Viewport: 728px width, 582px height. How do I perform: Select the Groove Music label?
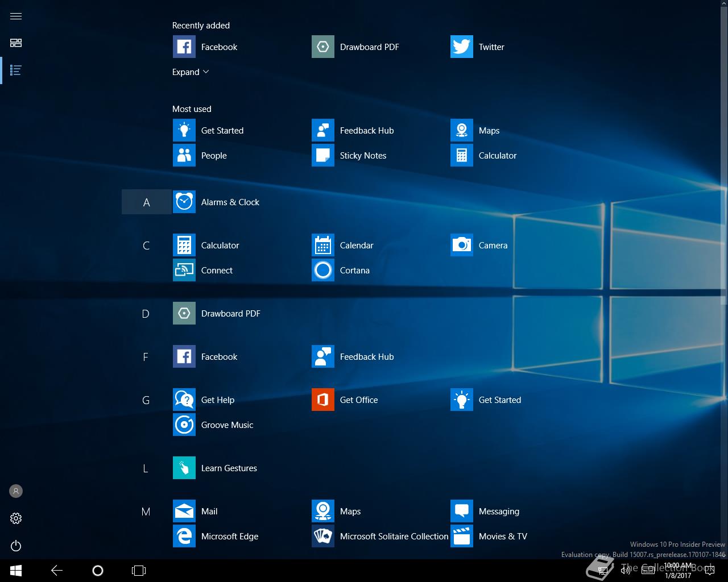(x=227, y=425)
